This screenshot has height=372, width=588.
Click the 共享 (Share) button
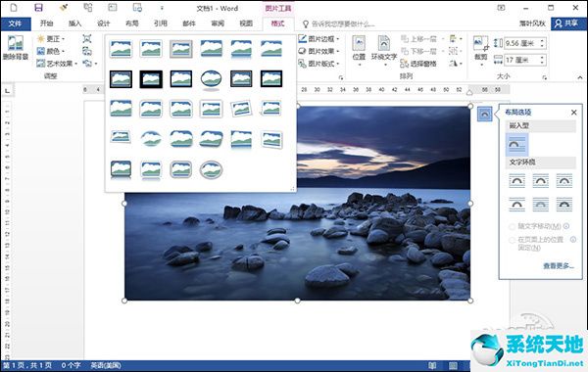point(567,23)
